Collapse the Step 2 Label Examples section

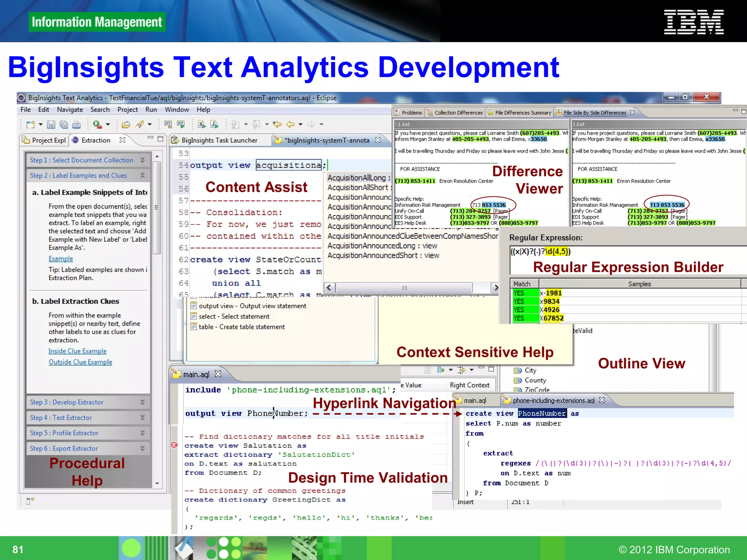(143, 175)
